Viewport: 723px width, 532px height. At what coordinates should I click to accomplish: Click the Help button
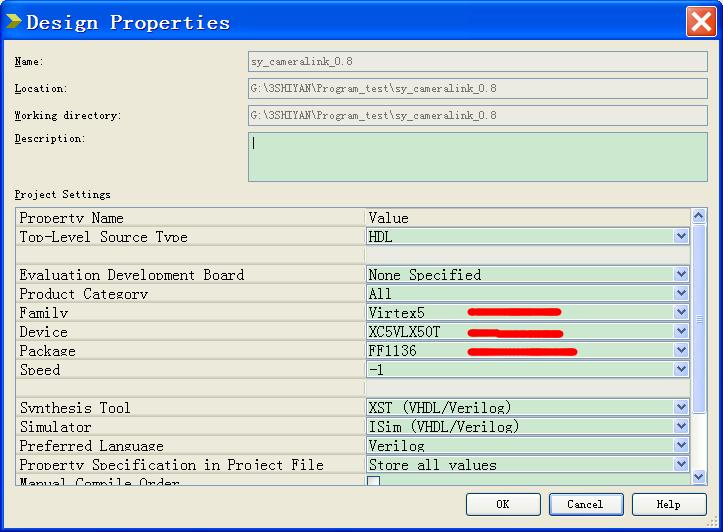tap(669, 504)
